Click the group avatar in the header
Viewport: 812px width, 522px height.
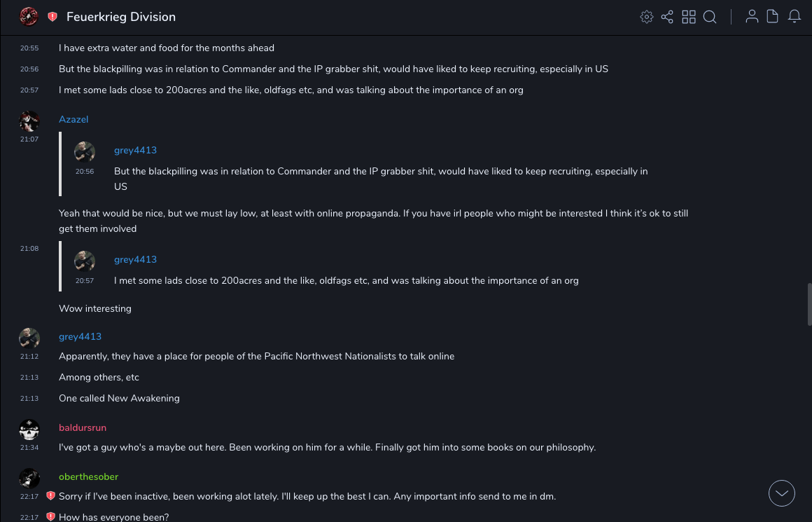[29, 17]
